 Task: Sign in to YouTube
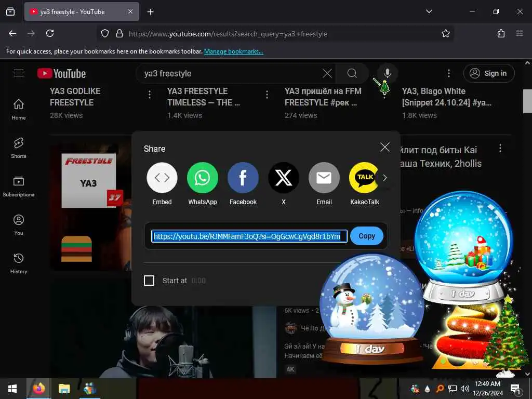click(489, 73)
